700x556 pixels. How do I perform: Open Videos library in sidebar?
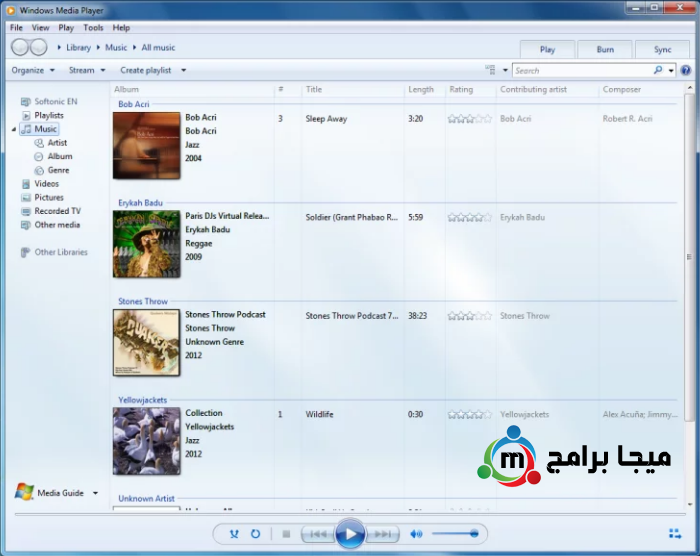pyautogui.click(x=40, y=184)
